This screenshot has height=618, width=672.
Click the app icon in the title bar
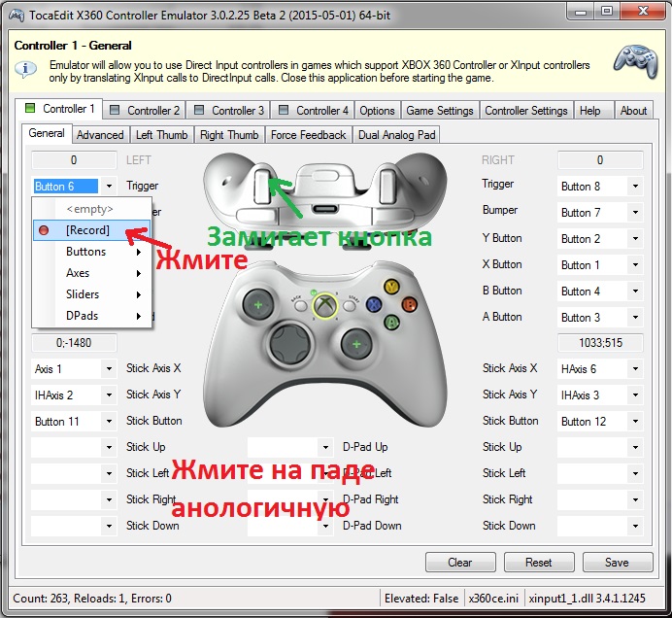point(17,15)
